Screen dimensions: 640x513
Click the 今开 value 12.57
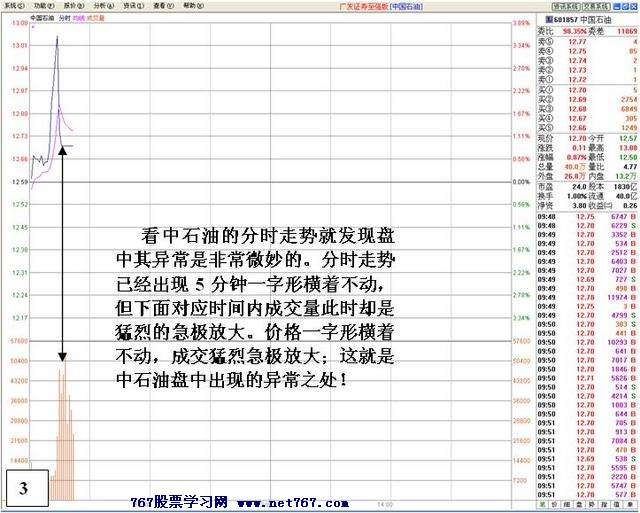pyautogui.click(x=628, y=139)
